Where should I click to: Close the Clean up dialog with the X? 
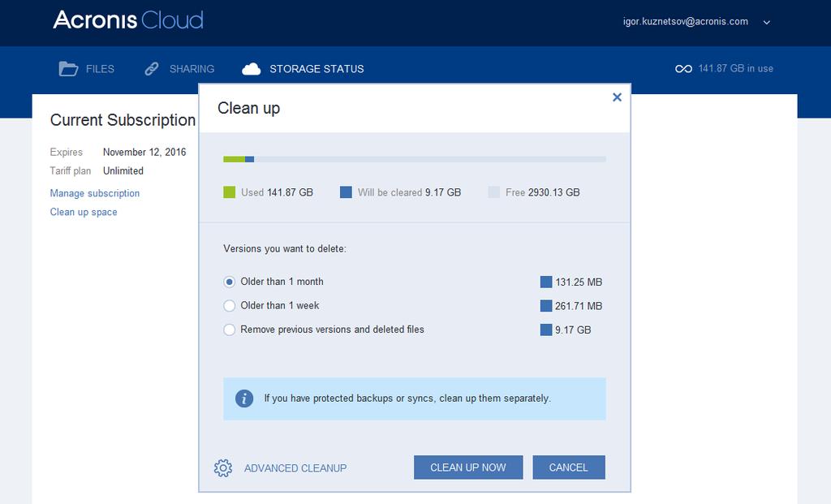pos(617,97)
